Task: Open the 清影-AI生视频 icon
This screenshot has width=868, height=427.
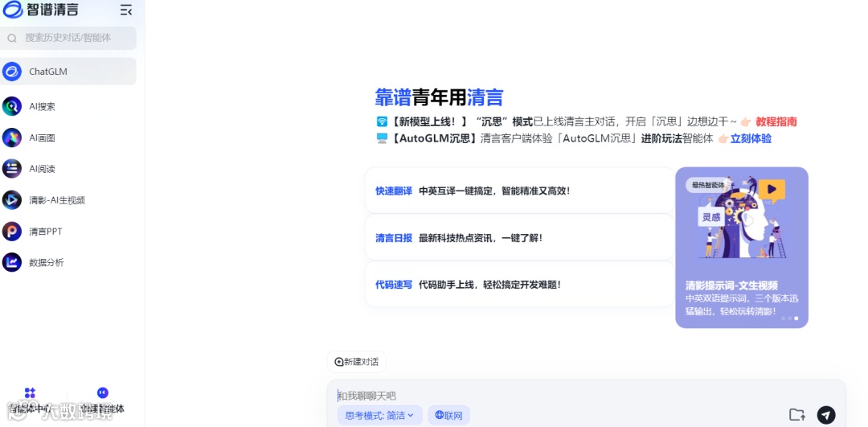Action: 11,200
